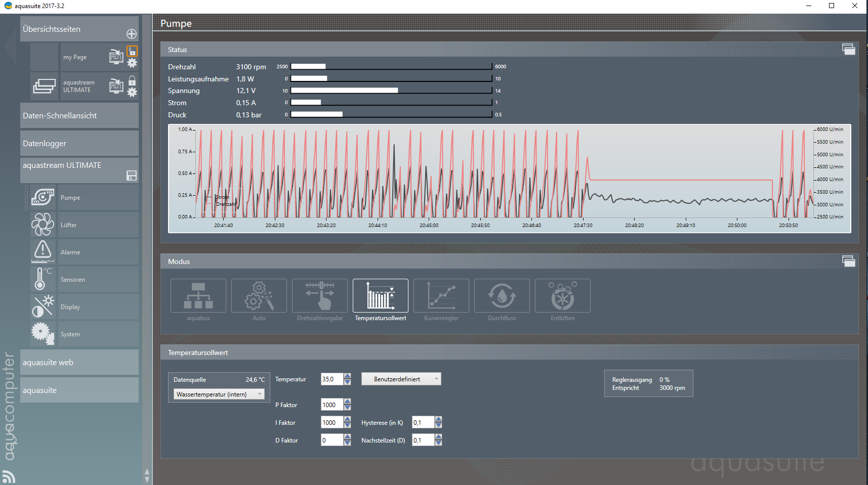Click the Status panel window icon
868x485 pixels.
pos(849,49)
